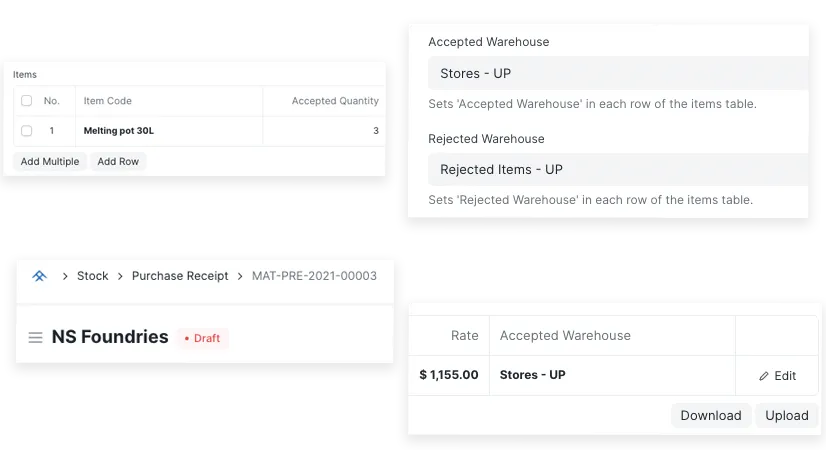Click the MAT-PRE-2021-00003 breadcrumb

314,276
